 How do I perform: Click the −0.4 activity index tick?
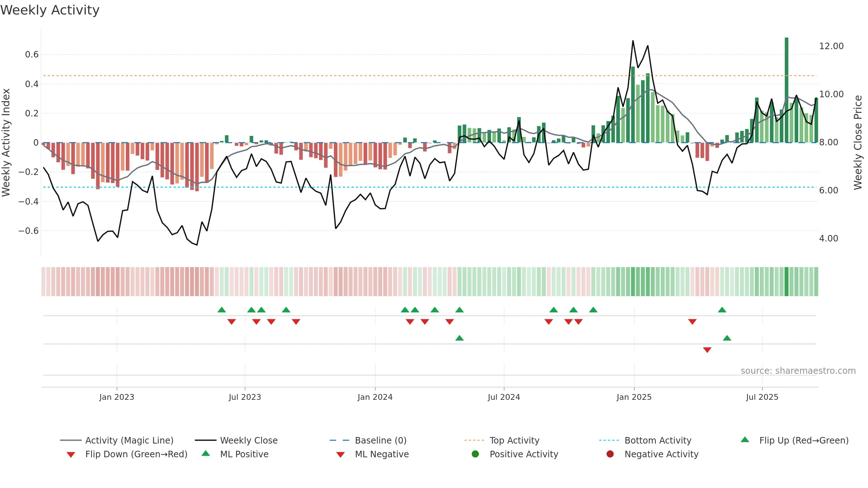[29, 201]
